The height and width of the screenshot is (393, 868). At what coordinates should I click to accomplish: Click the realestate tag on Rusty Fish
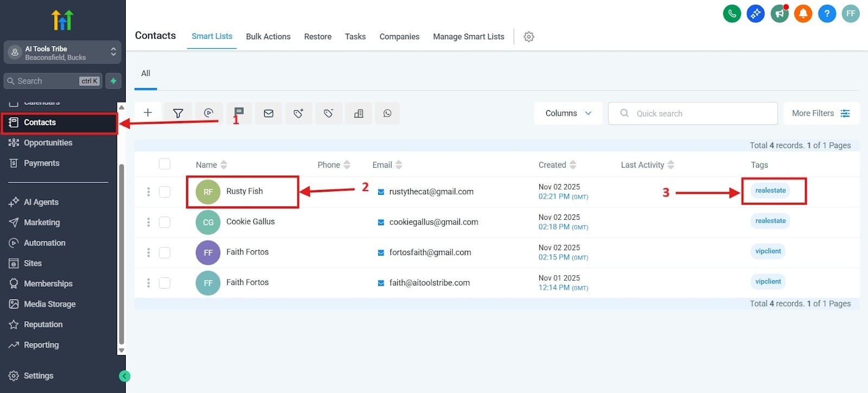coord(770,191)
